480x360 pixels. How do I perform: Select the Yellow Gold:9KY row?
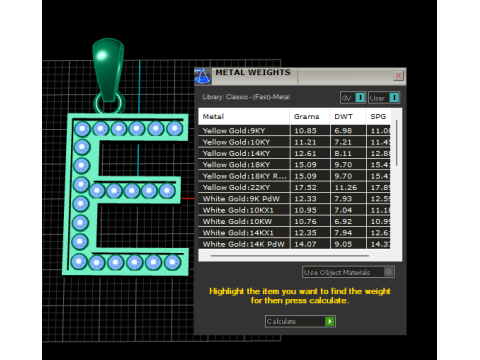tap(294, 131)
